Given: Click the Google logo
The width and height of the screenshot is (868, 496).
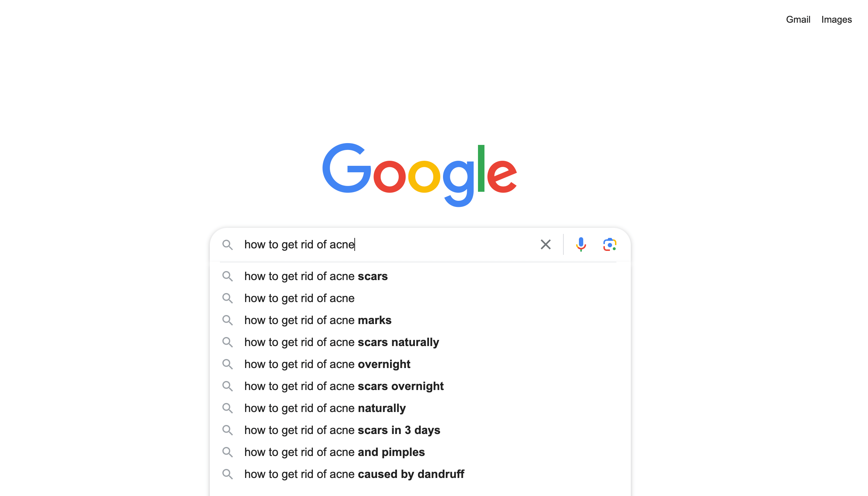Looking at the screenshot, I should [420, 175].
